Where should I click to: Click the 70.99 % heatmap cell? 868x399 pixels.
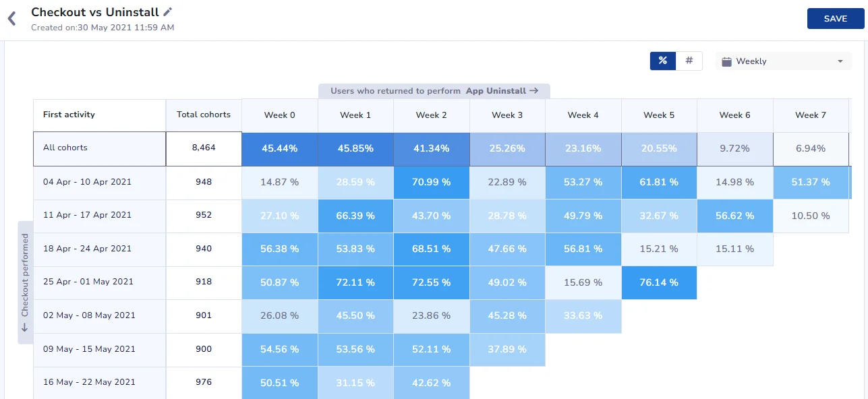431,182
